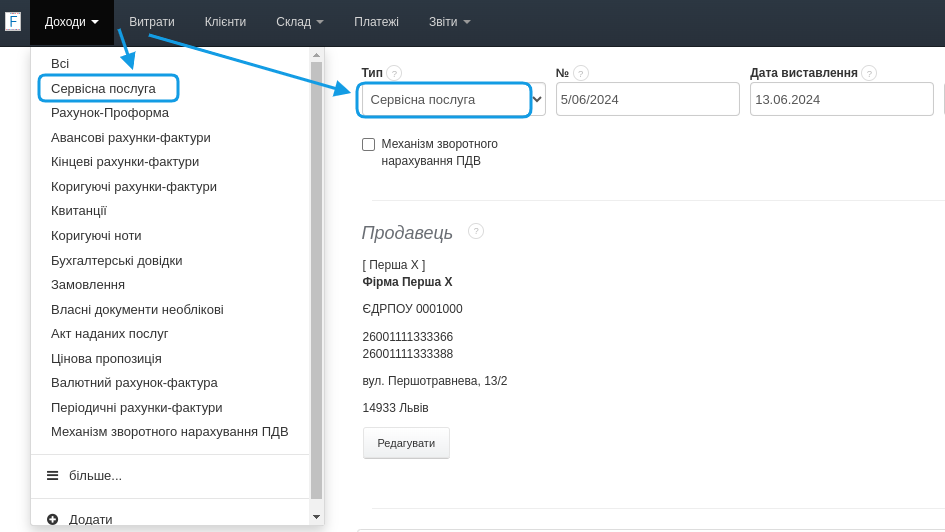Viewport: 945px width, 532px height.
Task: Click help icon next to № label
Action: click(581, 73)
